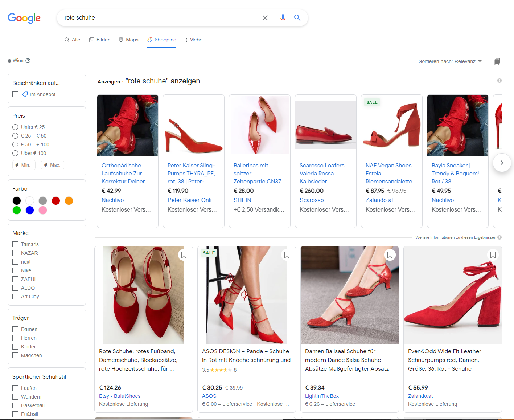Open the Wien location help icon
Viewport: 514px width, 420px height.
[x=28, y=61]
